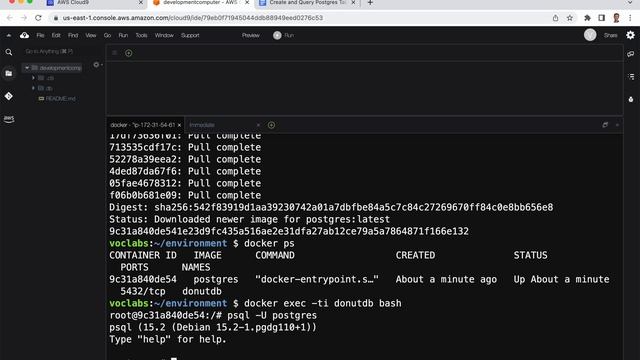This screenshot has height=360, width=640.
Task: Open the Tools menu
Action: click(x=141, y=36)
